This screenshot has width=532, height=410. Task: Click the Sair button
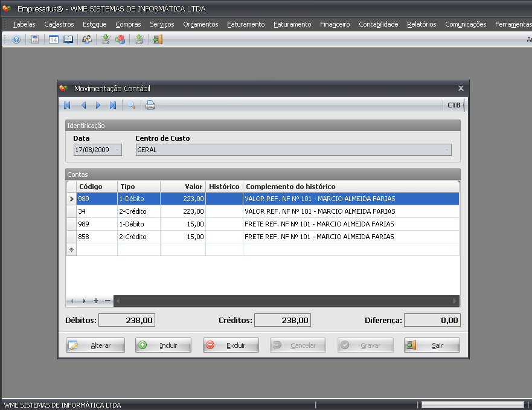pos(432,345)
